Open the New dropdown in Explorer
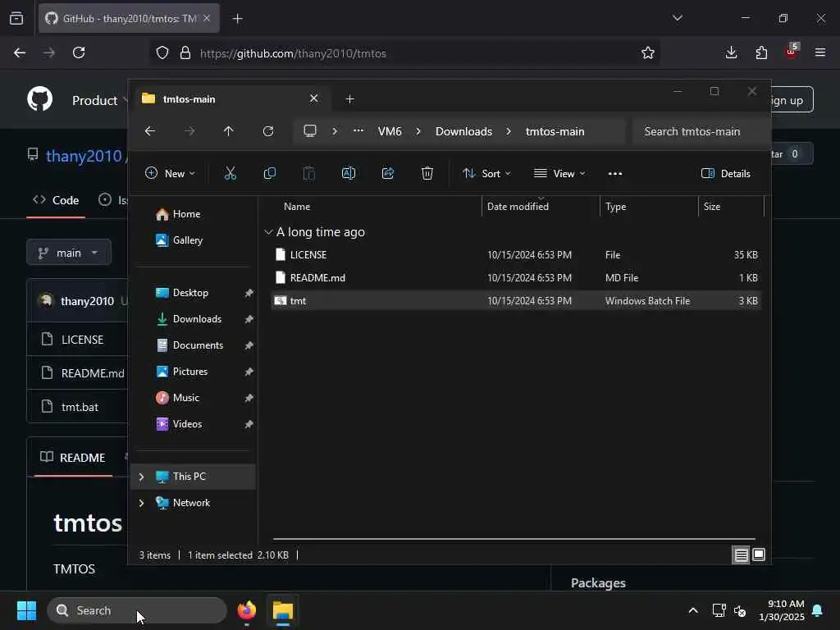Image resolution: width=840 pixels, height=630 pixels. pos(170,173)
